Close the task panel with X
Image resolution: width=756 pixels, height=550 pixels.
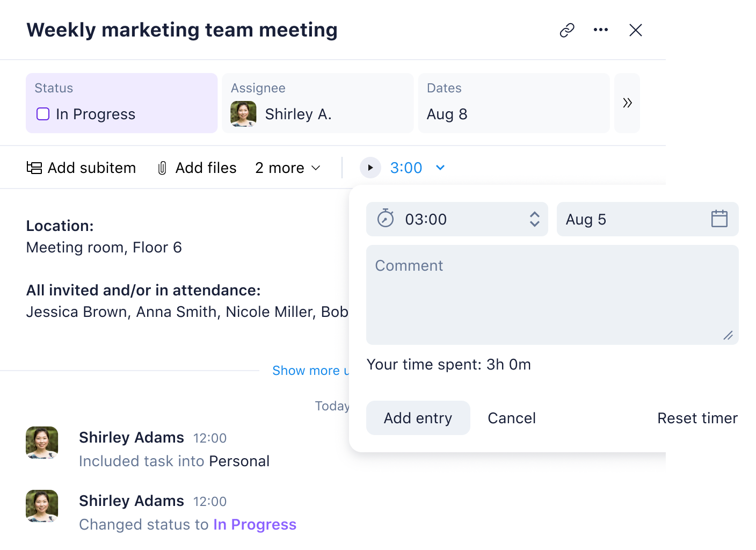coord(636,30)
